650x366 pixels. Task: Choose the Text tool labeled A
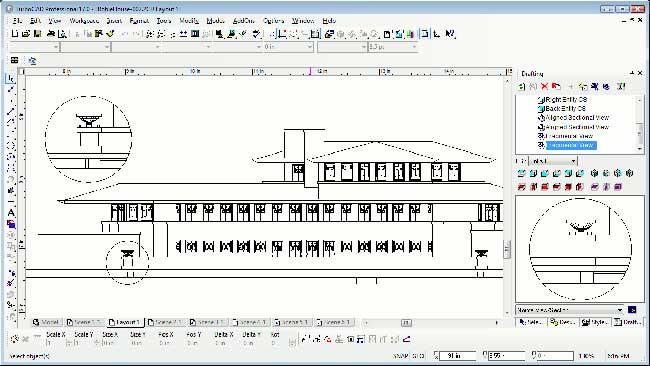coord(11,213)
